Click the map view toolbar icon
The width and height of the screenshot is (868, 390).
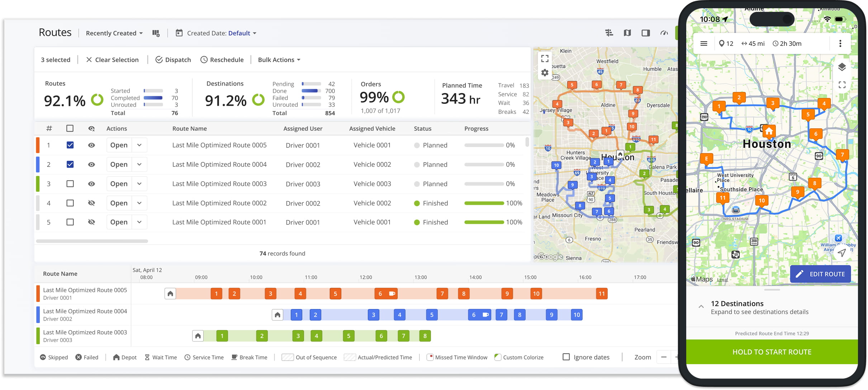point(627,33)
